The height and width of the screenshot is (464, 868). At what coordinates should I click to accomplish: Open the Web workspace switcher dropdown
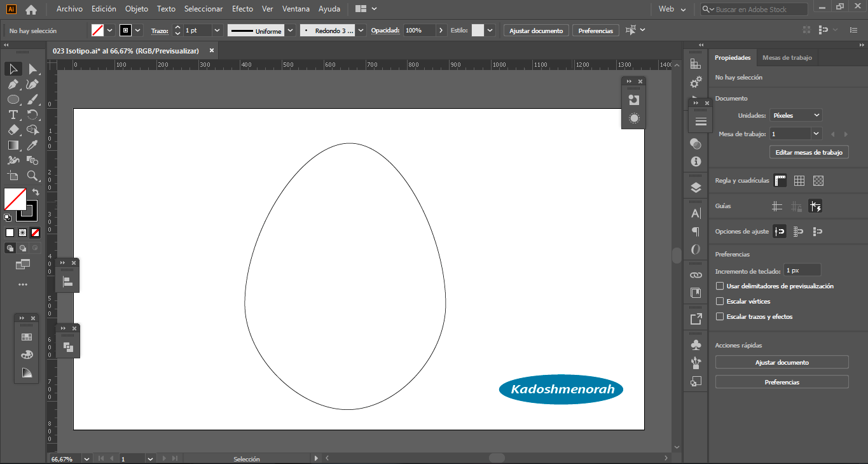coord(672,10)
